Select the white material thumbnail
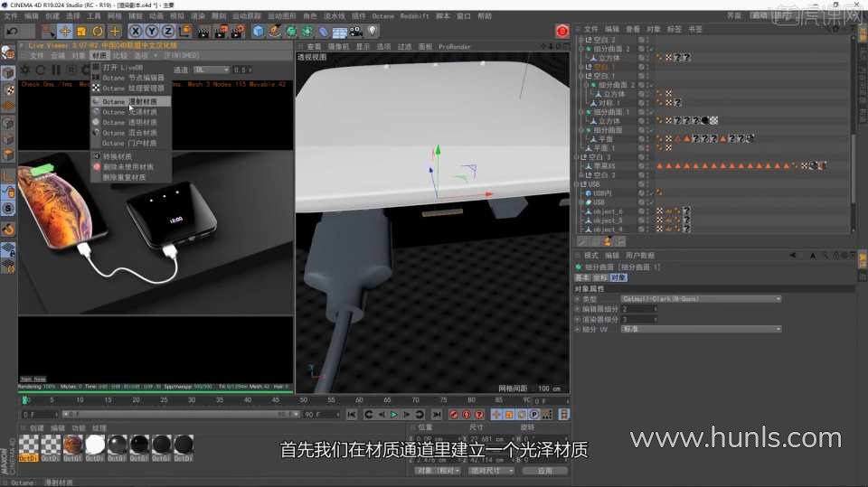 (95, 445)
